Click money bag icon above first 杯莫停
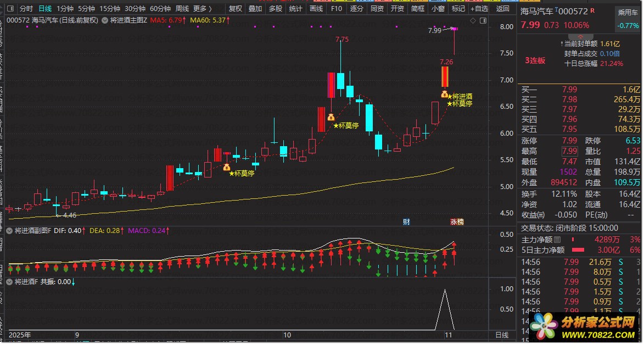The height and width of the screenshot is (344, 644). coord(227,167)
